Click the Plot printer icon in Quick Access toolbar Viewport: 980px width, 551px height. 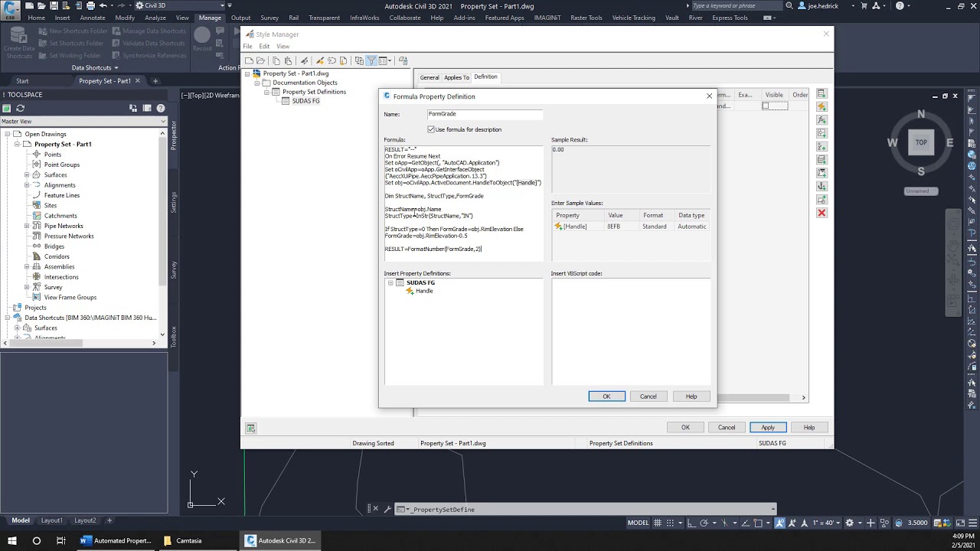(90, 5)
